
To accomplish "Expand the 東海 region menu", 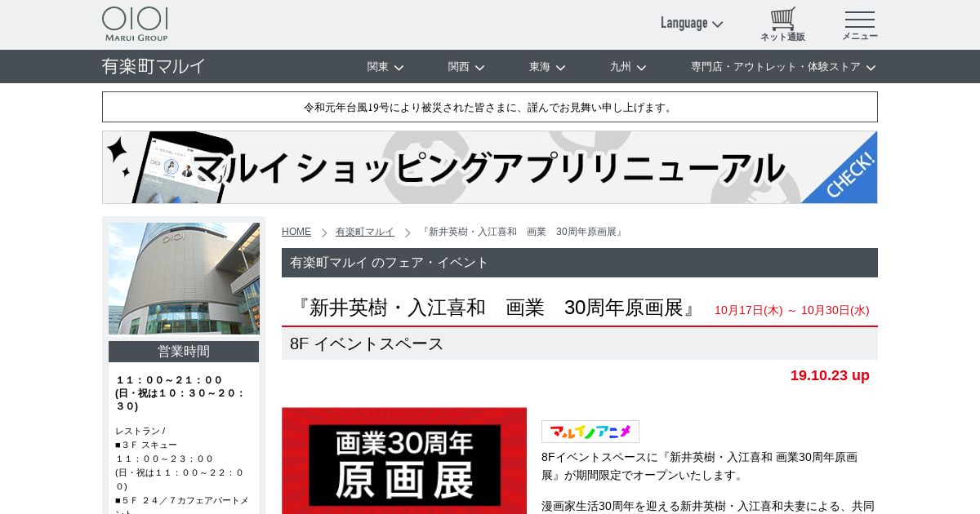I will click(x=547, y=67).
